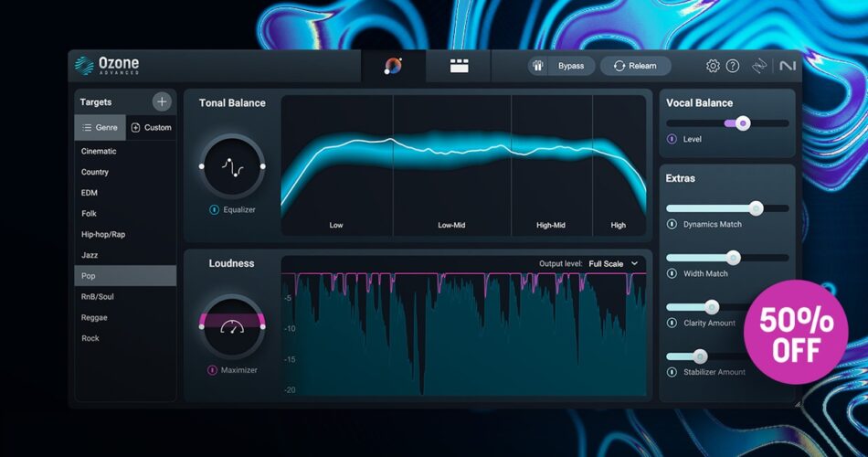Screen dimensions: 868x457
Task: Click the Equalizer curve dial
Action: tap(232, 166)
